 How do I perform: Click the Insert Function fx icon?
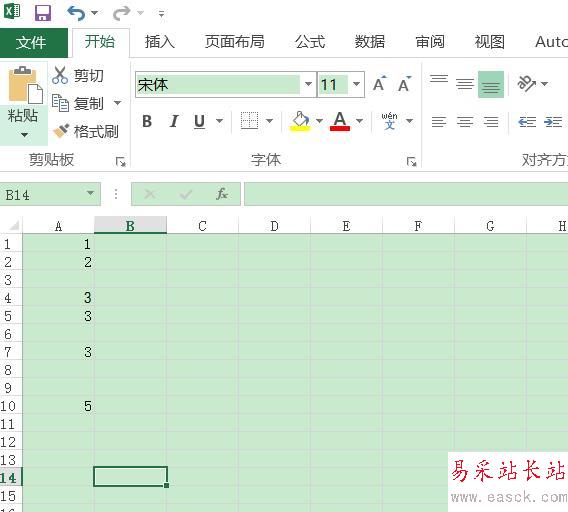pos(222,194)
